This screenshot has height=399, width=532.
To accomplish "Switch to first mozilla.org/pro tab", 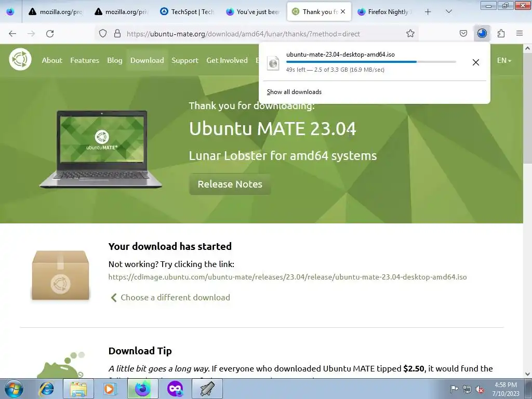I will [56, 12].
